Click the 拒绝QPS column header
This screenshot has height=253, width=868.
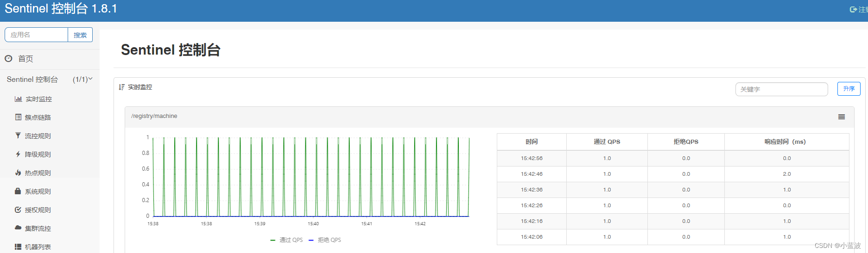tap(686, 142)
